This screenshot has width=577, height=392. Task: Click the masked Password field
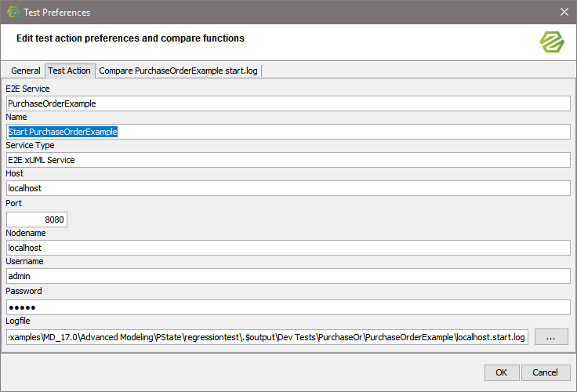tap(288, 307)
